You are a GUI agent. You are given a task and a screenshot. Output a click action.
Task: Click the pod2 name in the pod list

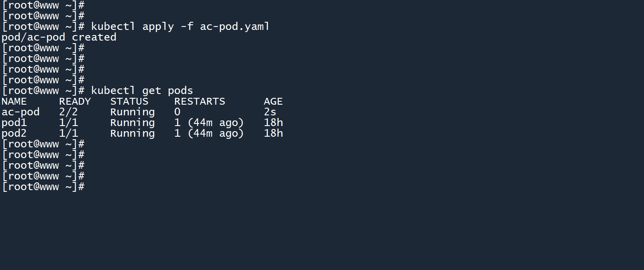click(14, 133)
